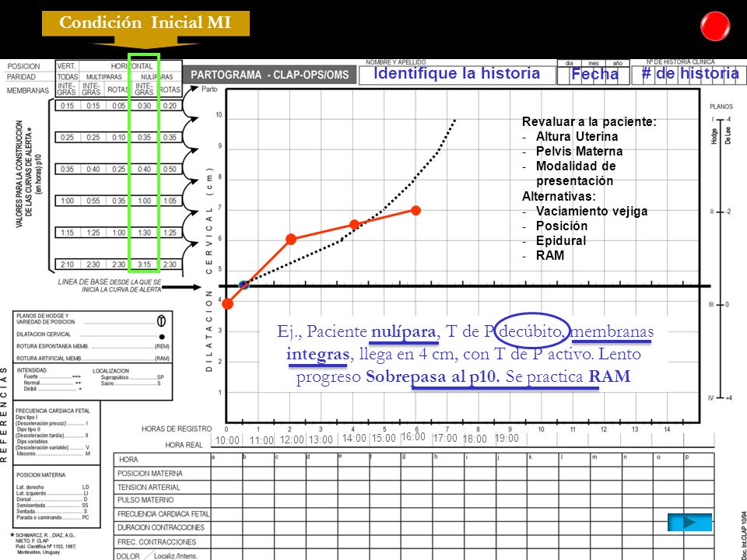747x560 pixels.
Task: Click the '12:00' real-time label
Action: [x=292, y=439]
